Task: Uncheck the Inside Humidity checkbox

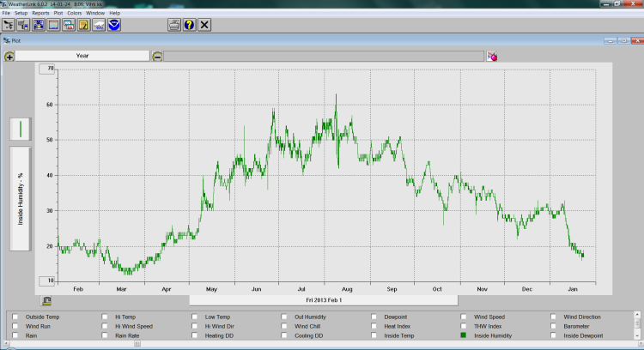Action: click(x=465, y=336)
